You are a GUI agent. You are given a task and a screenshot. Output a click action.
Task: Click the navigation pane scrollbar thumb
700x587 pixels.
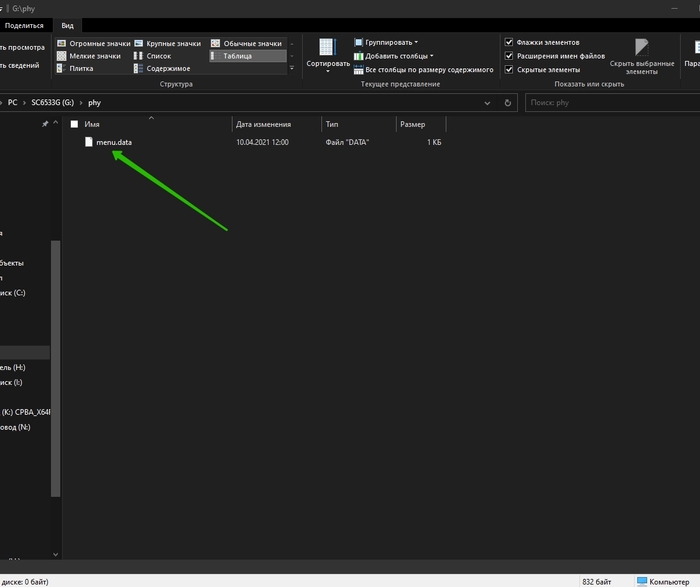55,368
